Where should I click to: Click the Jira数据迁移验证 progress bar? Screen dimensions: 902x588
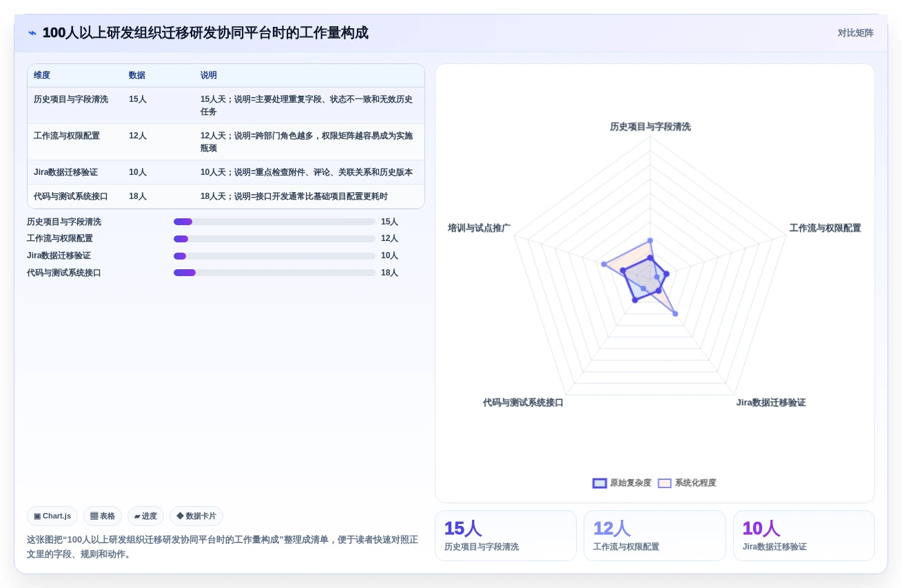tap(274, 256)
